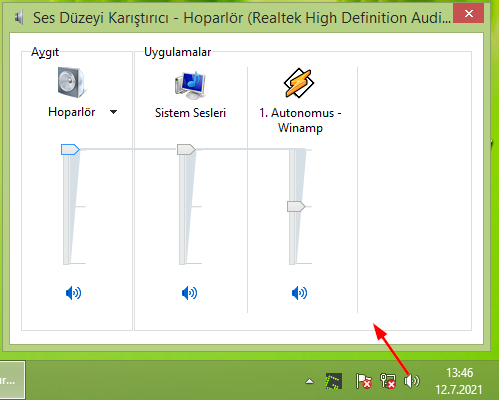Open the network status tray icon
Viewport: 499px width, 400px height.
tap(388, 381)
